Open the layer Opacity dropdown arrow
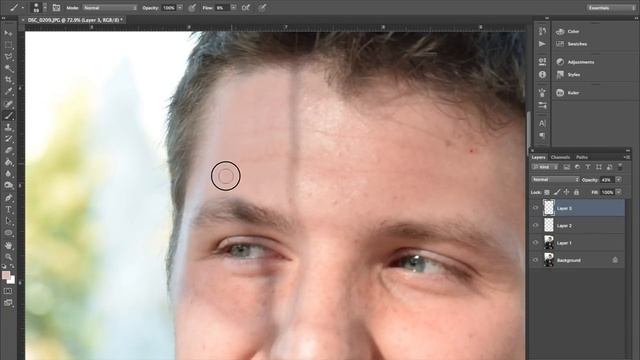Image resolution: width=640 pixels, height=360 pixels. coord(619,180)
